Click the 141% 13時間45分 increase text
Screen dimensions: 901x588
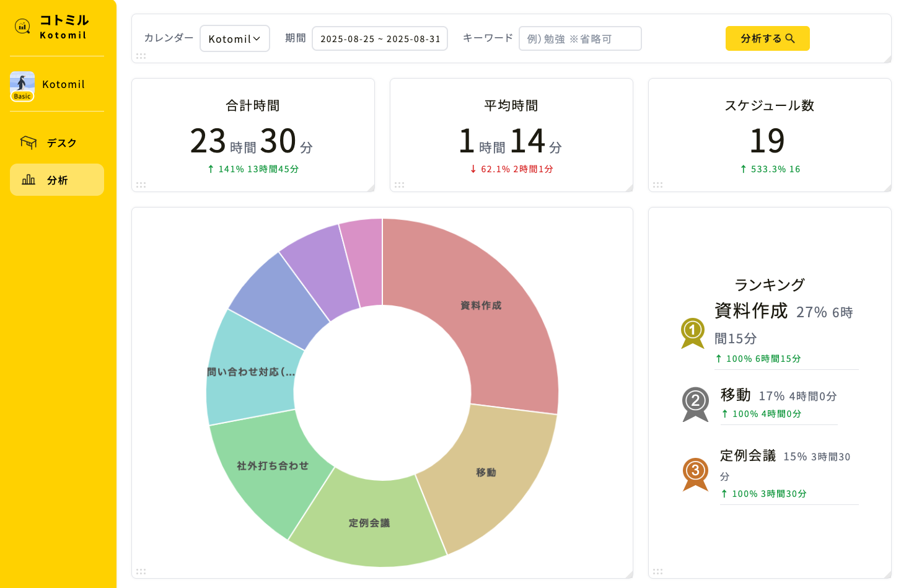tap(253, 169)
